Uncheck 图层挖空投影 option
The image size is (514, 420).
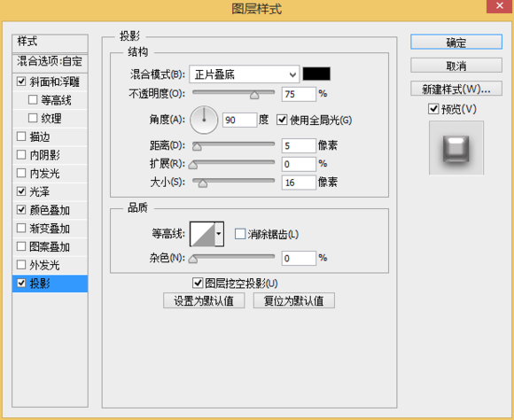[198, 283]
